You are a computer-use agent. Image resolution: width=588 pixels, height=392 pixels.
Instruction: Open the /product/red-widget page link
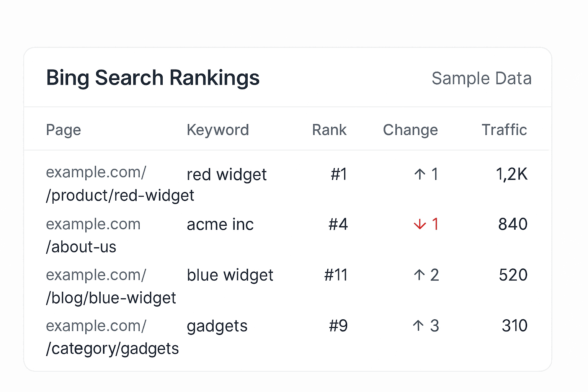tap(120, 196)
